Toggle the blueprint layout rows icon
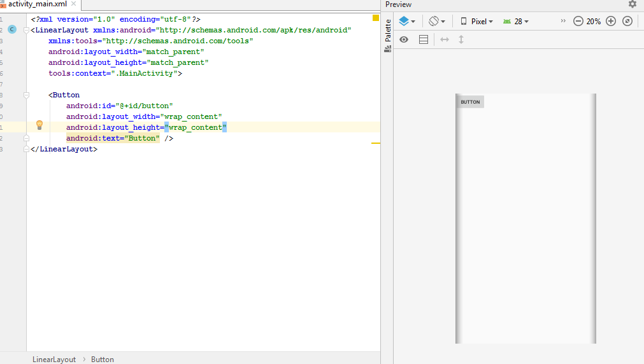 click(424, 39)
